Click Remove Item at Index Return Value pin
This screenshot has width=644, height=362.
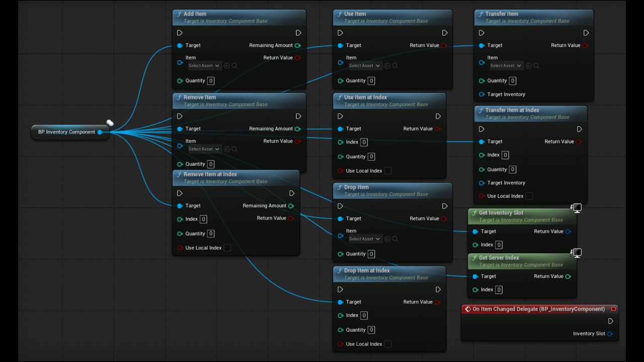[291, 218]
